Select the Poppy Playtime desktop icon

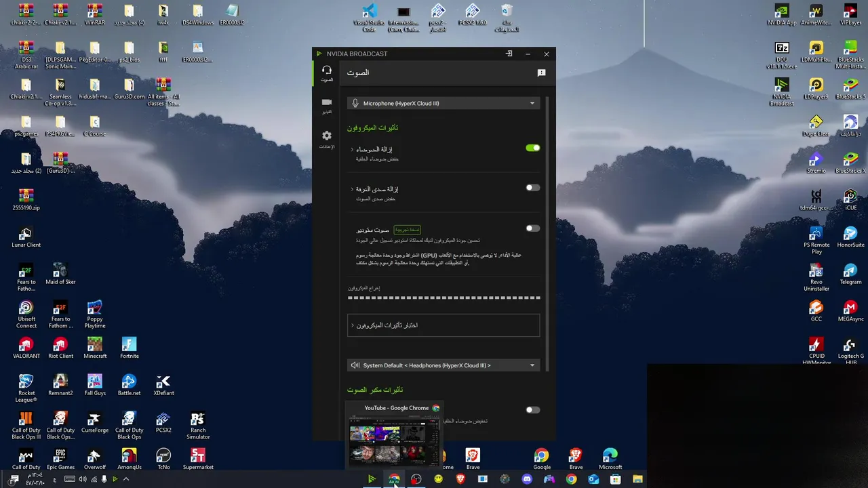[95, 314]
